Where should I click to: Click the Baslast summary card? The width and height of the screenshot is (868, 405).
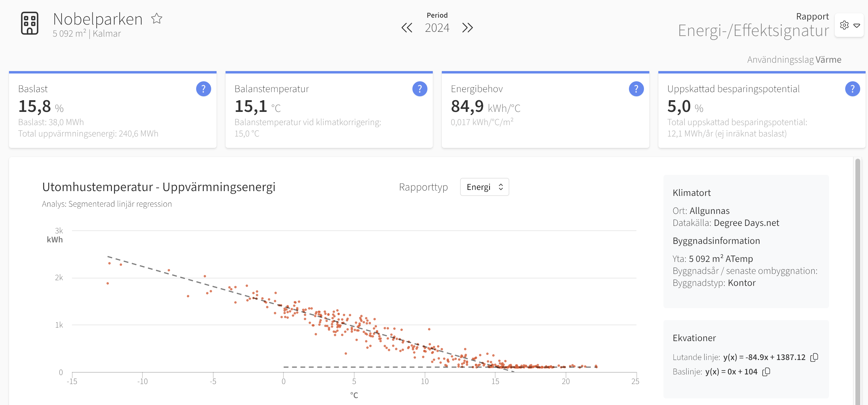pos(112,110)
